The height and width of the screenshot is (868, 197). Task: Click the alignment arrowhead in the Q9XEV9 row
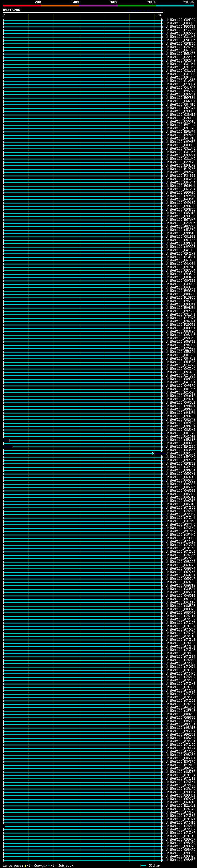tap(153, 454)
